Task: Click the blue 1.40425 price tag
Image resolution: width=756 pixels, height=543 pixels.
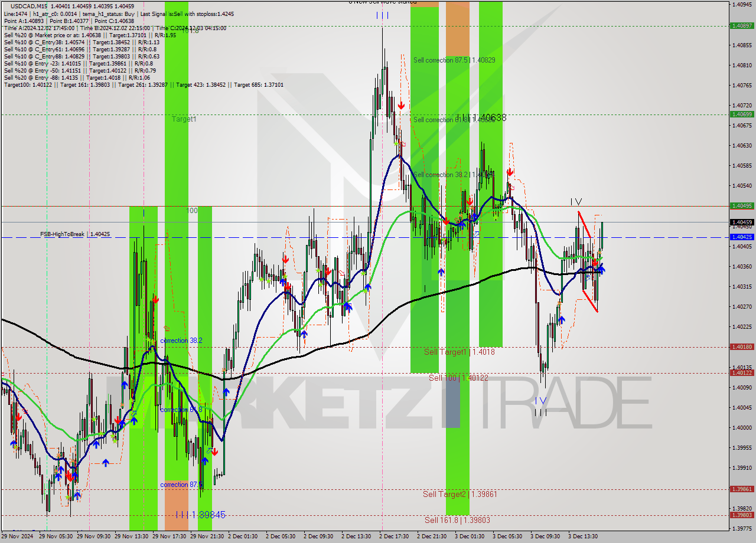Action: pyautogui.click(x=742, y=237)
